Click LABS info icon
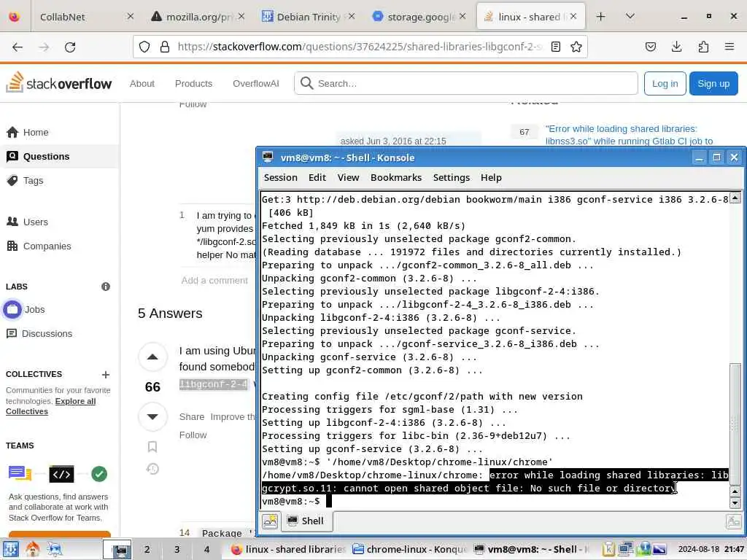Image resolution: width=747 pixels, height=560 pixels. pyautogui.click(x=106, y=286)
